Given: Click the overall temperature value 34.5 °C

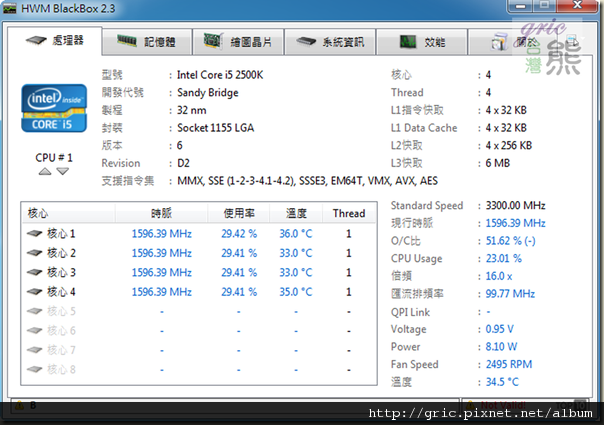Looking at the screenshot, I should click(x=502, y=382).
